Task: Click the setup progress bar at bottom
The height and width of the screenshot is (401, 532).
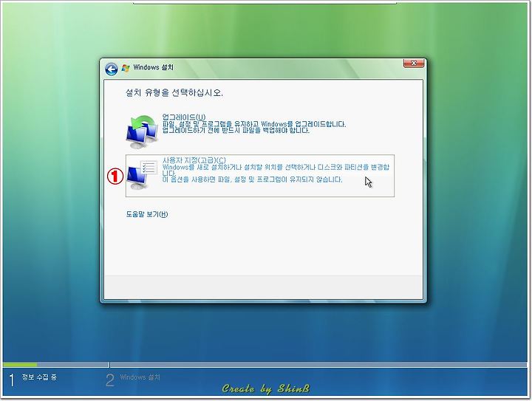Action: 265,364
